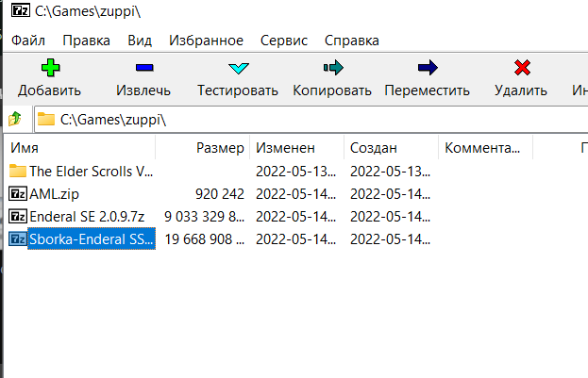This screenshot has height=378, width=588.
Task: Click the Копировать arrow icon
Action: coord(333,68)
